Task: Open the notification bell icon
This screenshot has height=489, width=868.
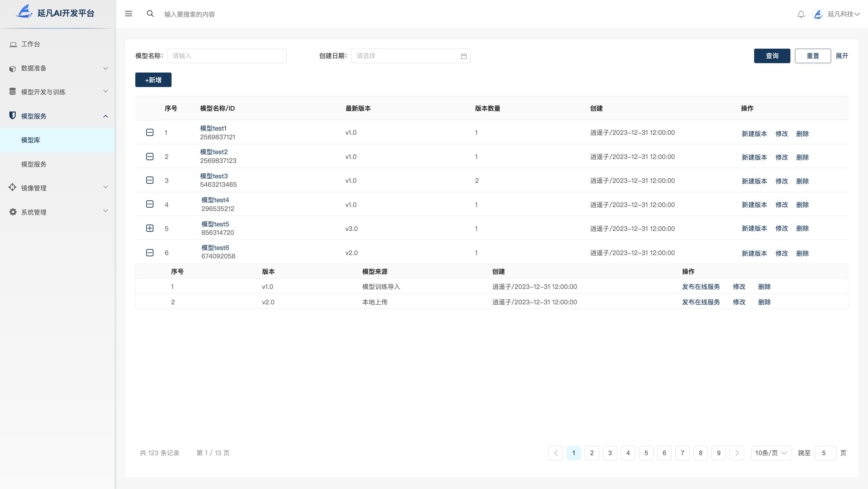Action: pyautogui.click(x=801, y=14)
